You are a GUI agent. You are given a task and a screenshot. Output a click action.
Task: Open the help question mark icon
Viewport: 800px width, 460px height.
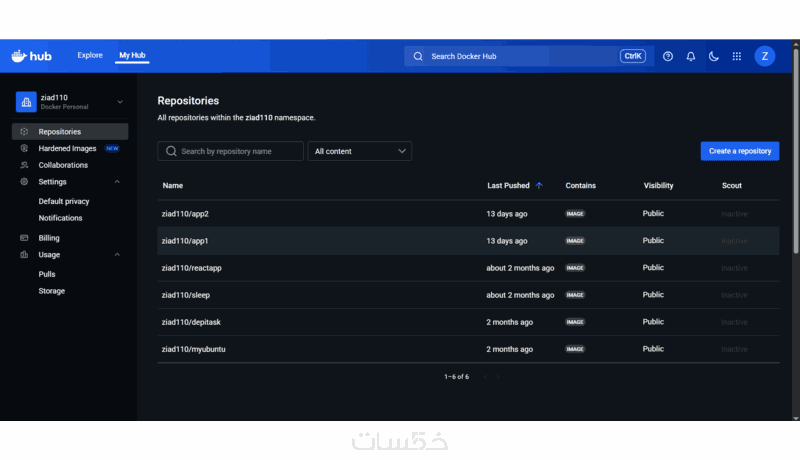tap(667, 56)
